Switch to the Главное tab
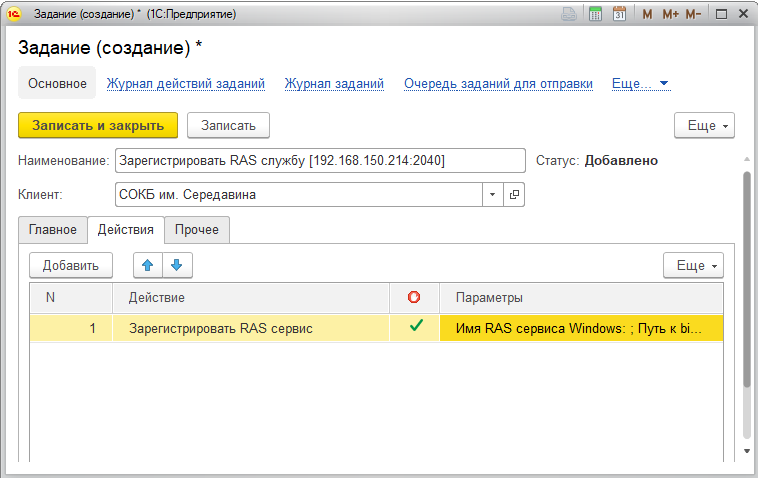 [53, 230]
